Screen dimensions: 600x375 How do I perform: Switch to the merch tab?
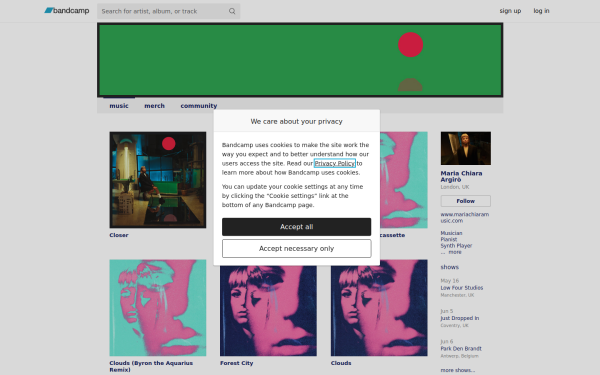coord(154,106)
